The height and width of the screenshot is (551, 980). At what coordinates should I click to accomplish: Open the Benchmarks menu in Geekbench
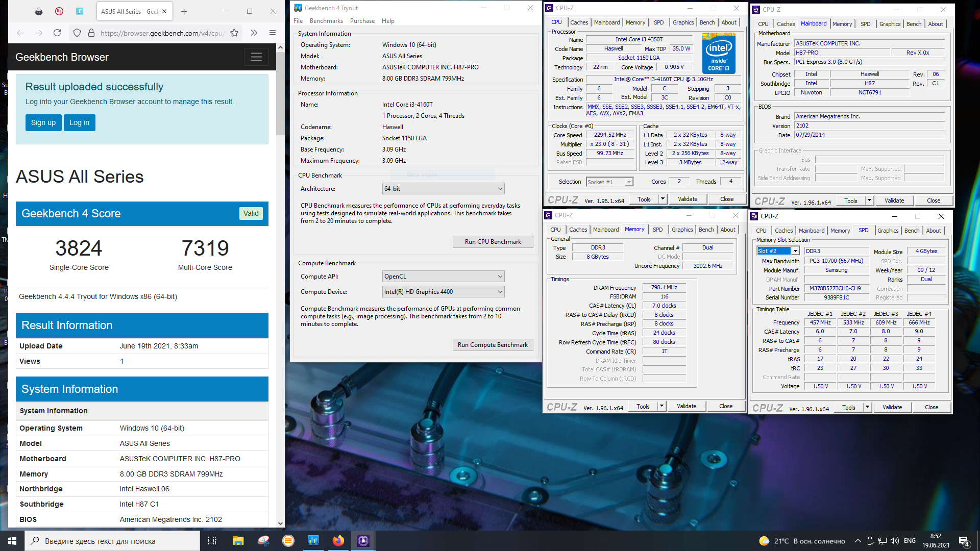pos(326,21)
